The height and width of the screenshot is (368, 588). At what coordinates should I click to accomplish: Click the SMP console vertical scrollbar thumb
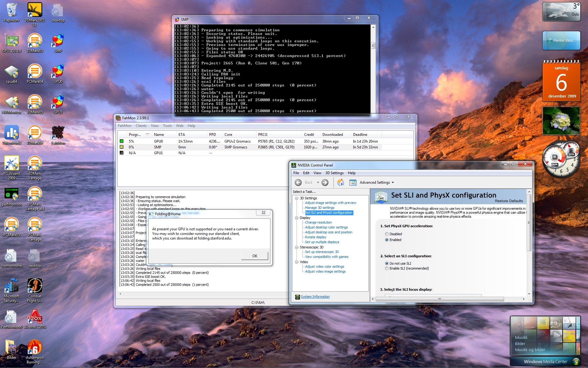click(x=373, y=46)
